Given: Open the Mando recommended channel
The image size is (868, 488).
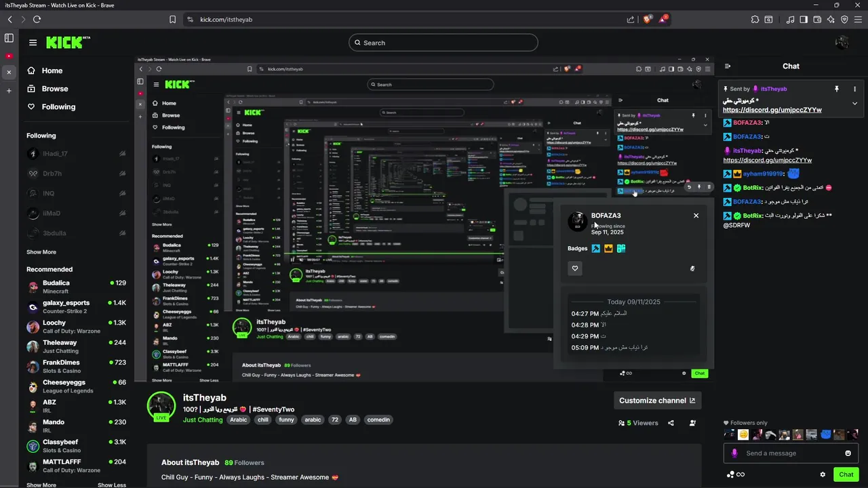Looking at the screenshot, I should [x=77, y=426].
